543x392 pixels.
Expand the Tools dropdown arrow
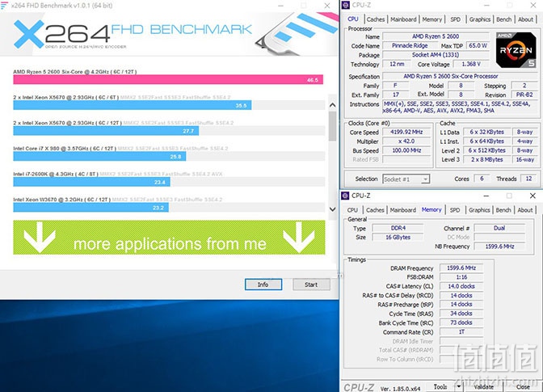(458, 386)
